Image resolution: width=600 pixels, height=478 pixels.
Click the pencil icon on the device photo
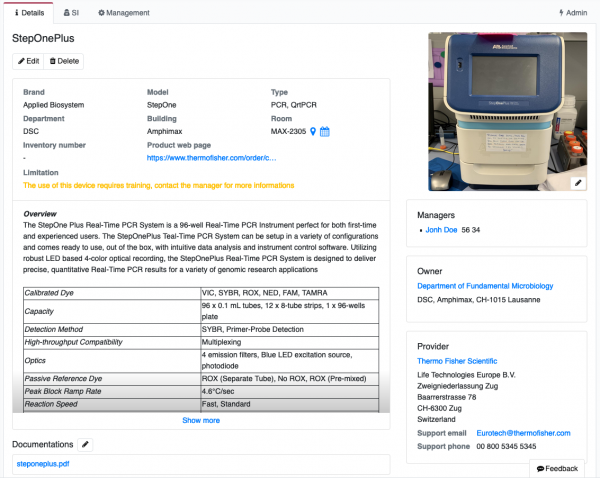[577, 183]
